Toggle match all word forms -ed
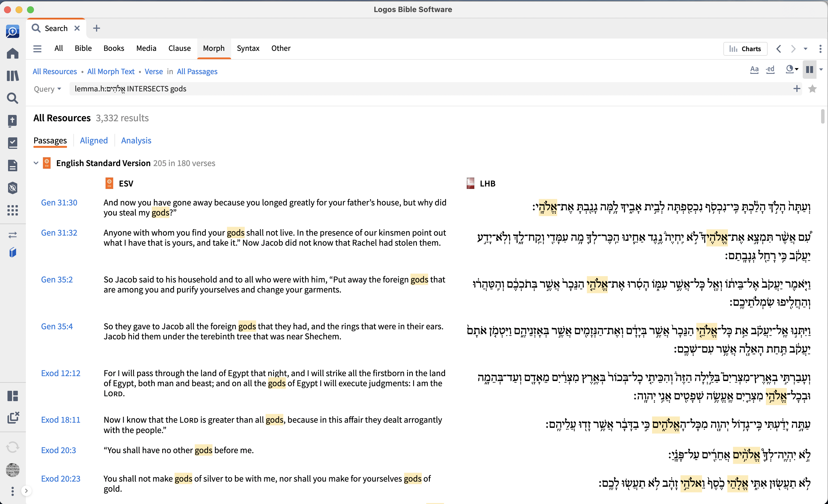The height and width of the screenshot is (504, 828). (770, 70)
